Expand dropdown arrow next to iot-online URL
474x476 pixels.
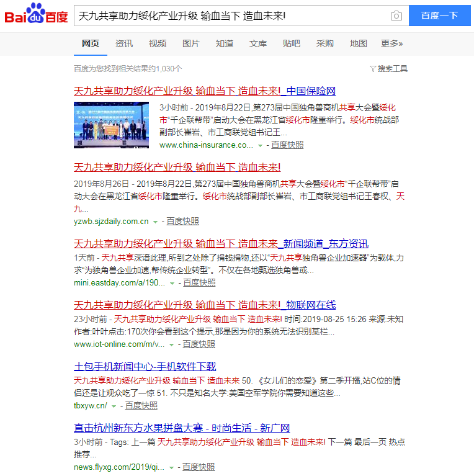pyautogui.click(x=171, y=345)
